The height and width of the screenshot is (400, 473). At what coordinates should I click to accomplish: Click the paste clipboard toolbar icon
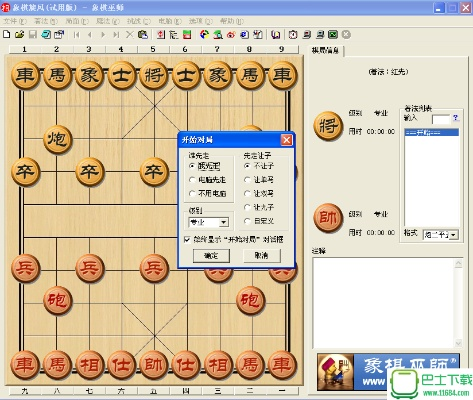[x=143, y=35]
